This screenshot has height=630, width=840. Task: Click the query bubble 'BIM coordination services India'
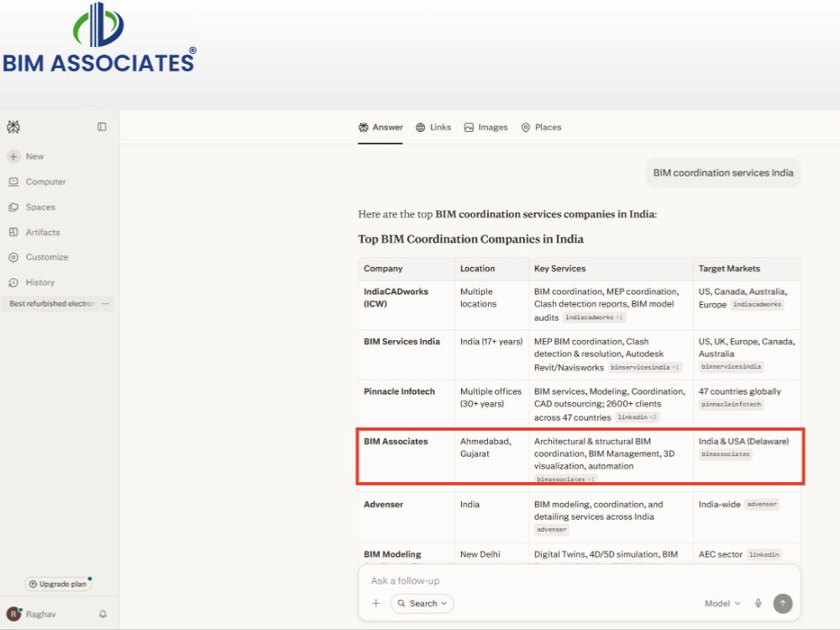pos(723,173)
